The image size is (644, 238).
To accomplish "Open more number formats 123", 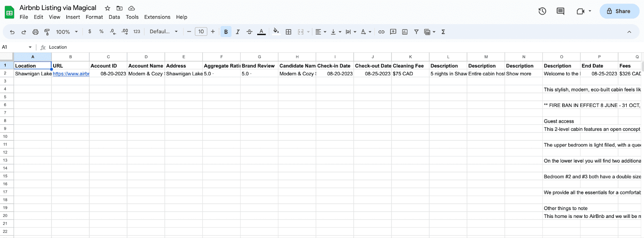I will (x=137, y=31).
